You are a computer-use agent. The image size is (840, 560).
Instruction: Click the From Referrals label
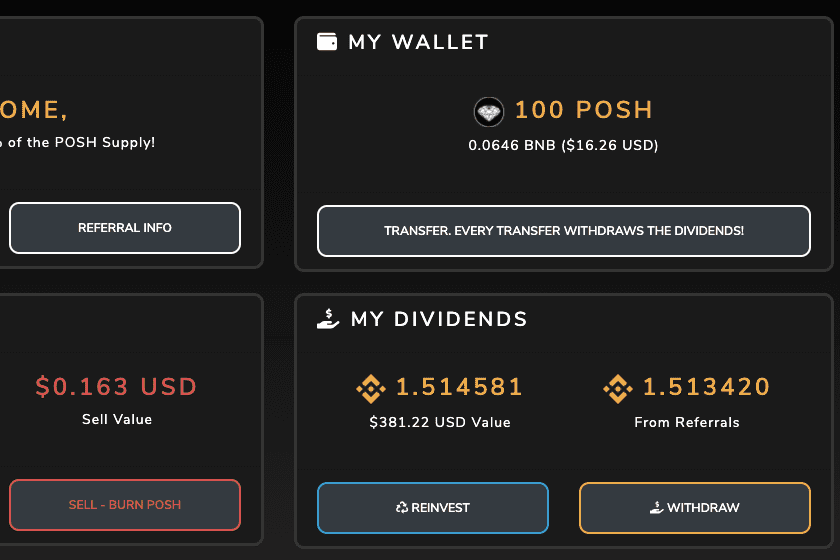687,422
